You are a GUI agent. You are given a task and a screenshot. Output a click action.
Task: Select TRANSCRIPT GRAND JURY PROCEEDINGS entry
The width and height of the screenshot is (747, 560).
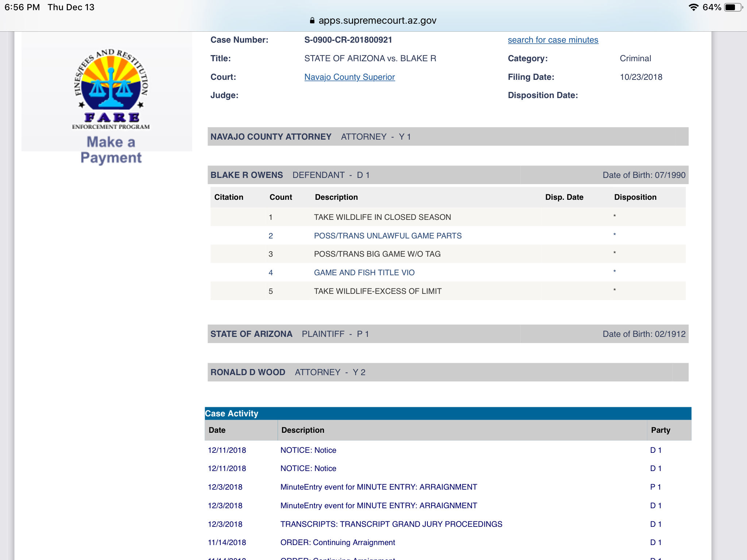click(448, 524)
